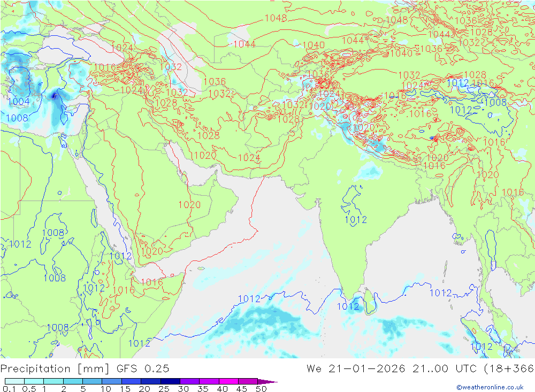Click the '1020' isobar label over eastern Arabia
Image resolution: width=535 pixels, height=392 pixels.
(189, 205)
